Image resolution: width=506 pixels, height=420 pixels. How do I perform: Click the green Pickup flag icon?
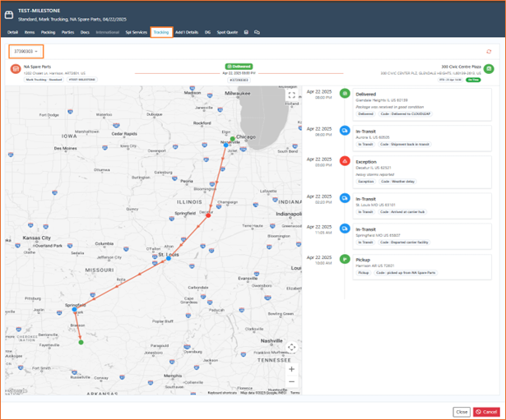pos(345,259)
